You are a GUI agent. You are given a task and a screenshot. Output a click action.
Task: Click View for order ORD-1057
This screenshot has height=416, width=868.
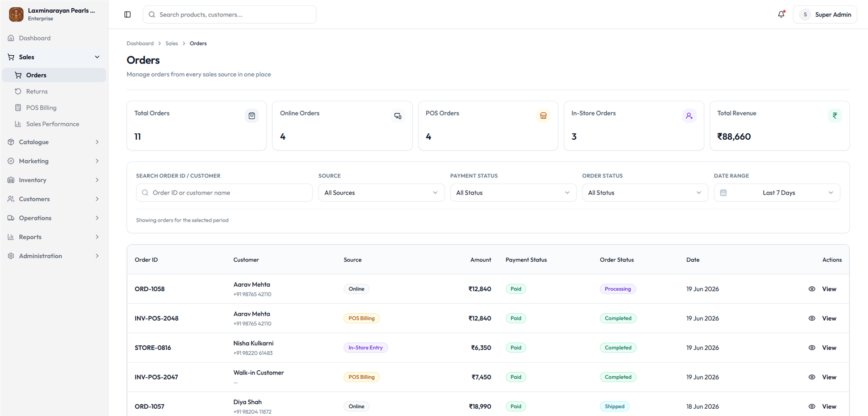829,406
